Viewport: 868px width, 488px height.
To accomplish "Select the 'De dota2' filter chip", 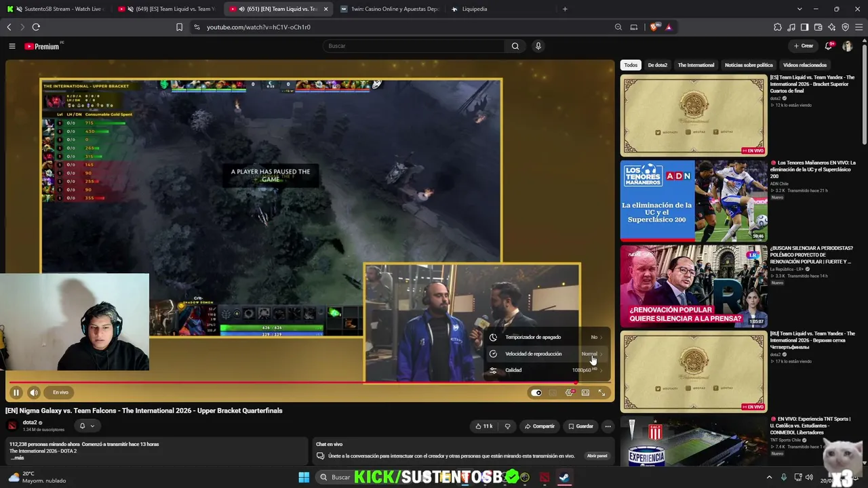I will point(658,65).
